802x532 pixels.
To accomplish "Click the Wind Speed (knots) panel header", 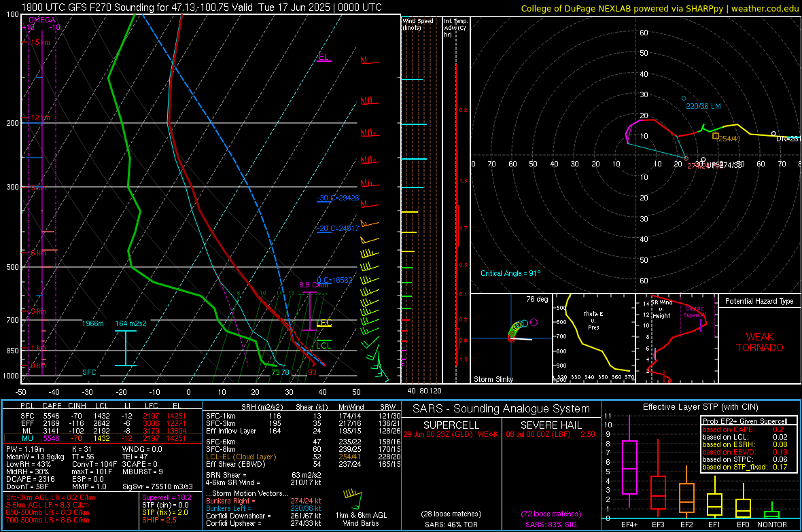I will [418, 24].
